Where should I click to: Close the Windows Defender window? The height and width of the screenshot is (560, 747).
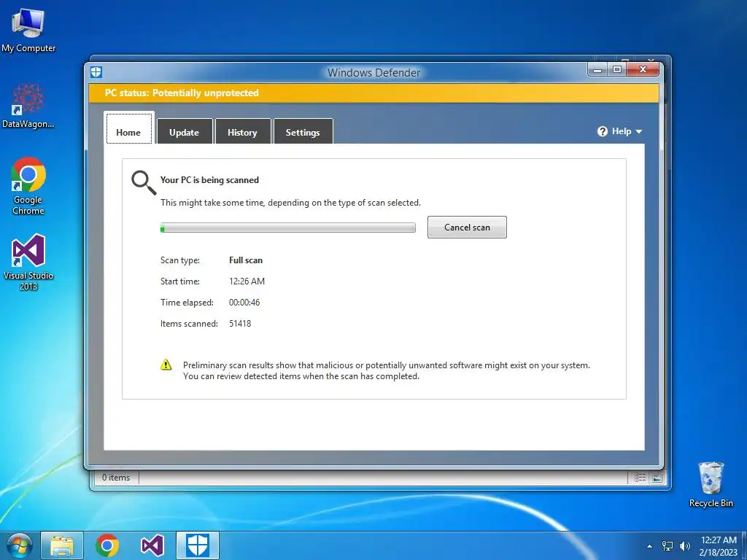pyautogui.click(x=643, y=69)
